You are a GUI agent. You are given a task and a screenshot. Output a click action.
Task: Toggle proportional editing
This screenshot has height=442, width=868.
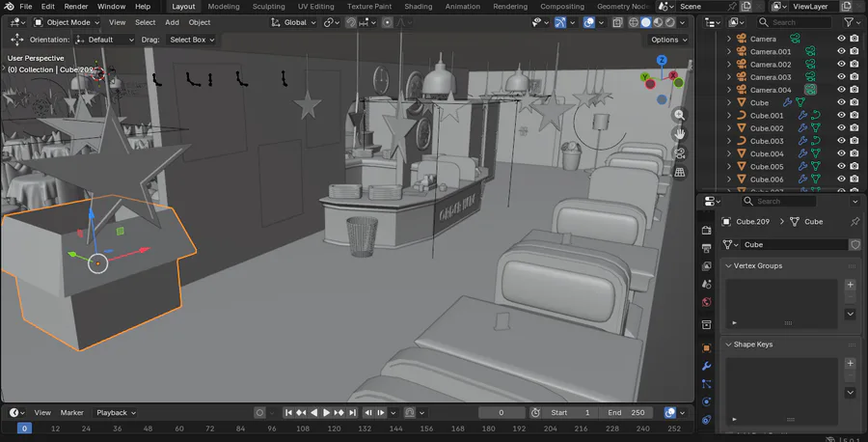click(388, 23)
